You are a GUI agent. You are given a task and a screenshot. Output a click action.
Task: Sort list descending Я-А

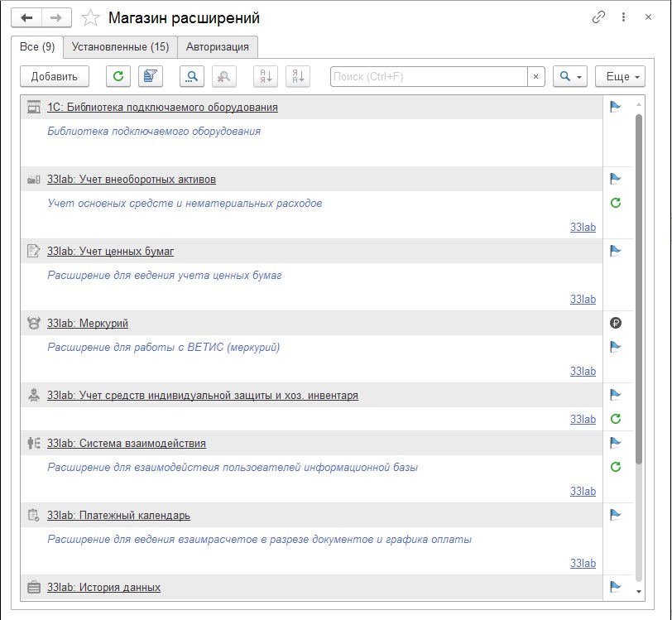pos(298,76)
